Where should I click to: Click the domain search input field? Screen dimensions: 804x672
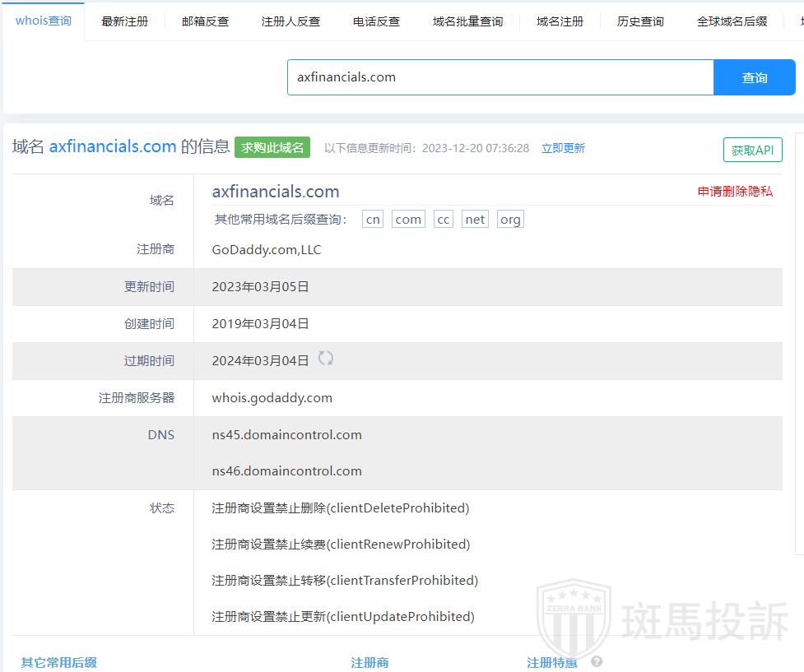pos(500,77)
